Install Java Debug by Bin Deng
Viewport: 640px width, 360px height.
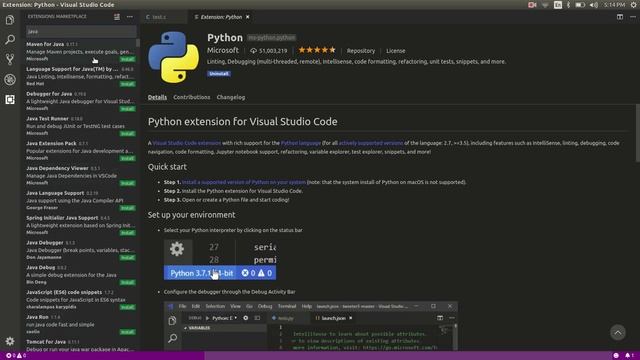click(127, 282)
